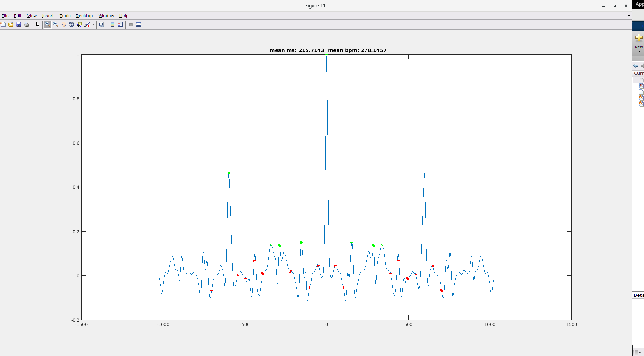Toggle the Edit Plot arrow pointer
This screenshot has height=356, width=644.
38,25
